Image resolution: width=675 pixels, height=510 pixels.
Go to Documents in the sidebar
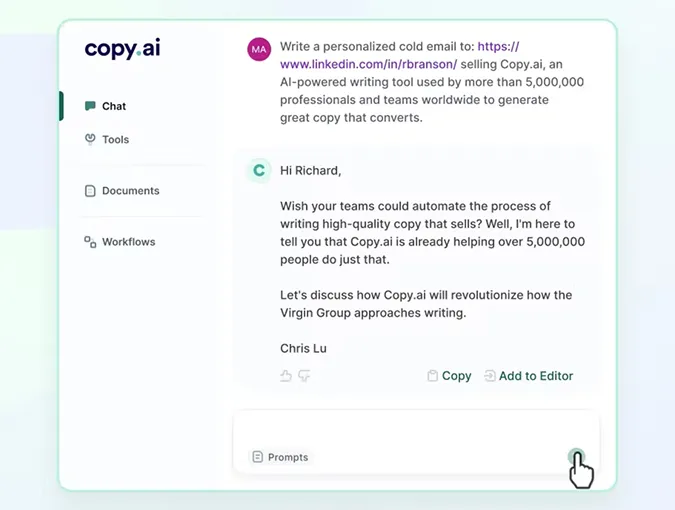pos(130,191)
